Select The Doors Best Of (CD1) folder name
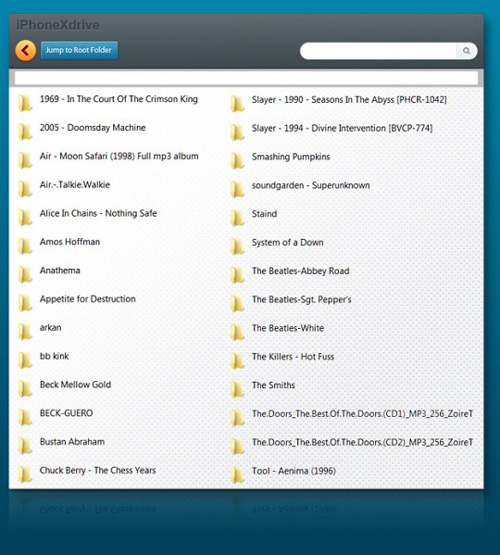The height and width of the screenshot is (555, 500). (x=362, y=414)
